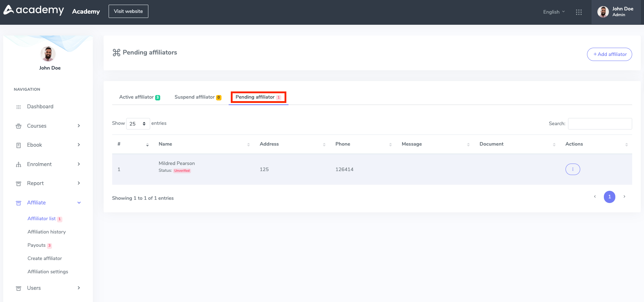Go to next page arrow in pagination
This screenshot has width=644, height=302.
pyautogui.click(x=624, y=197)
